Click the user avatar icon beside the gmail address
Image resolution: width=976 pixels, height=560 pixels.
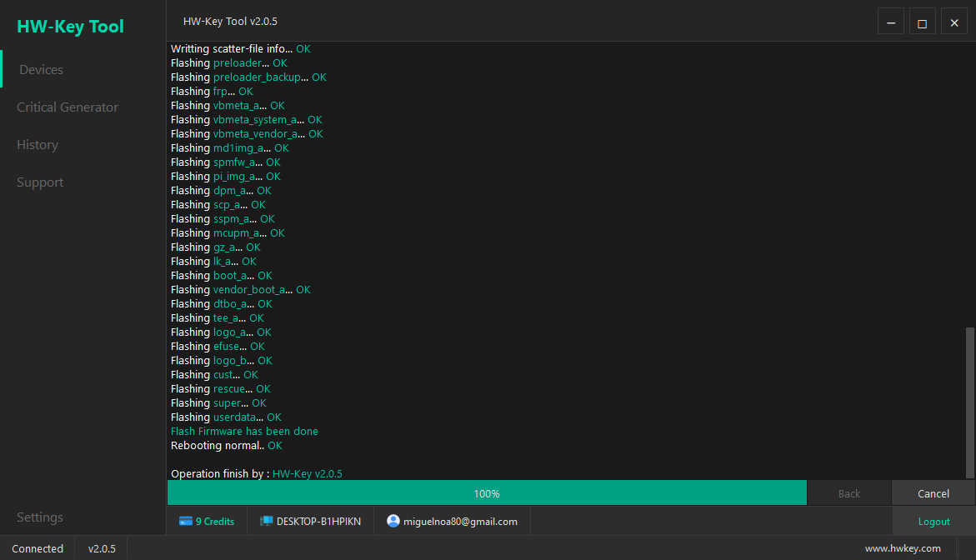(393, 521)
